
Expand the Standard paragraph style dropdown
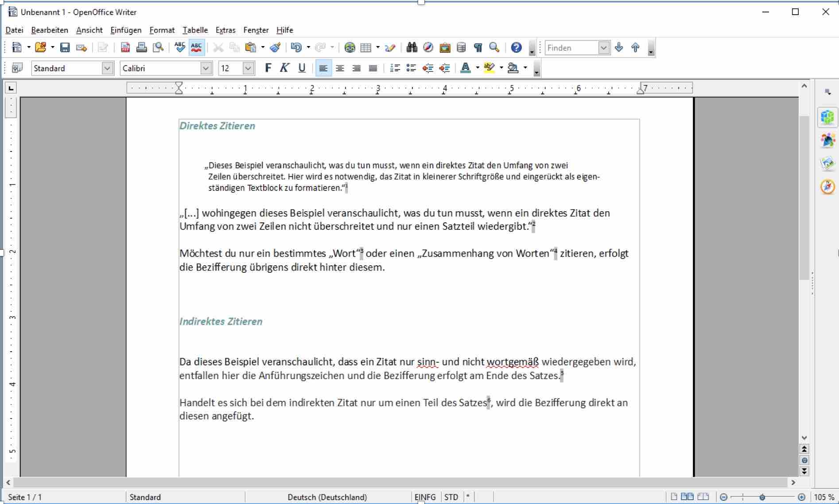[107, 68]
